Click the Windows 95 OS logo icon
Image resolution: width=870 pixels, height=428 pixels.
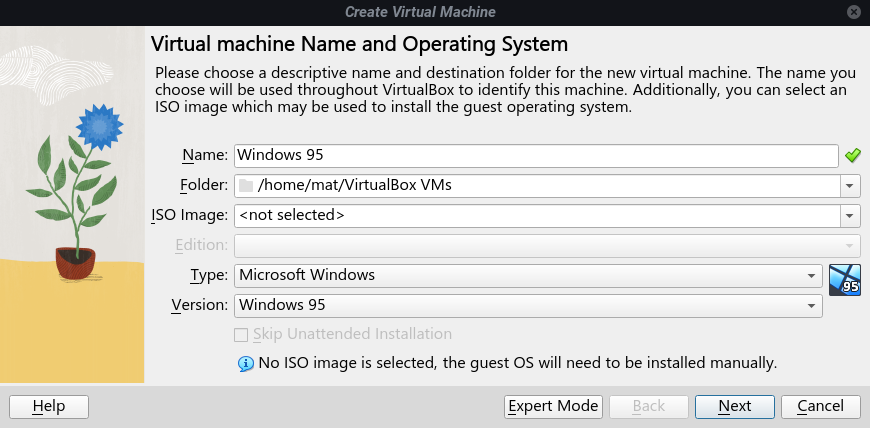tap(845, 279)
